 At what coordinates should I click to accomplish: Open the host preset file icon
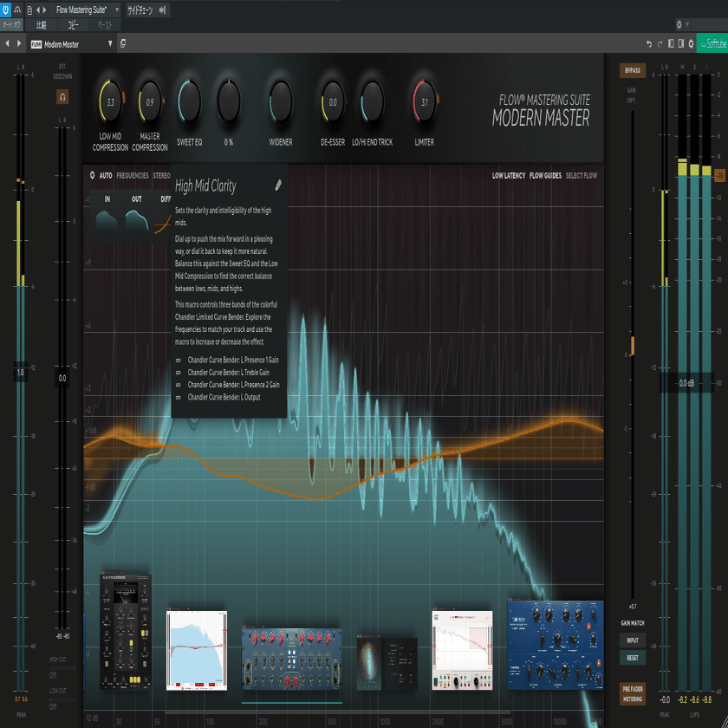29,10
